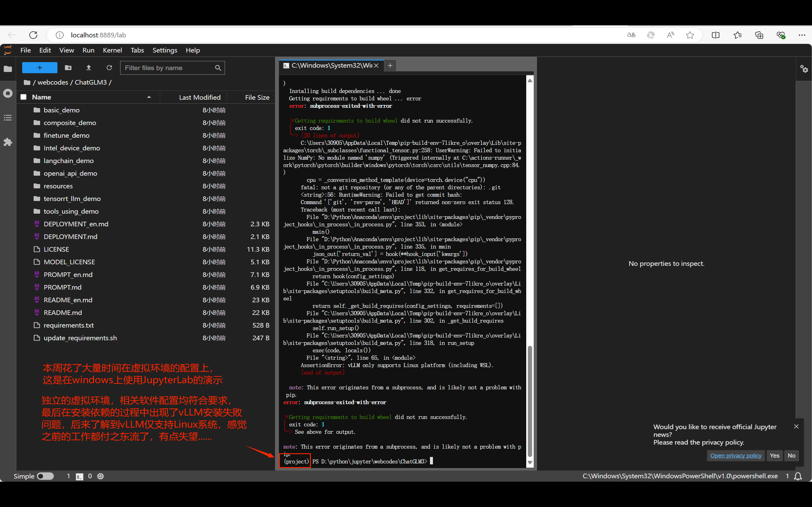
Task: Click the terminal vertical scrollbar thumb
Action: [x=530, y=401]
